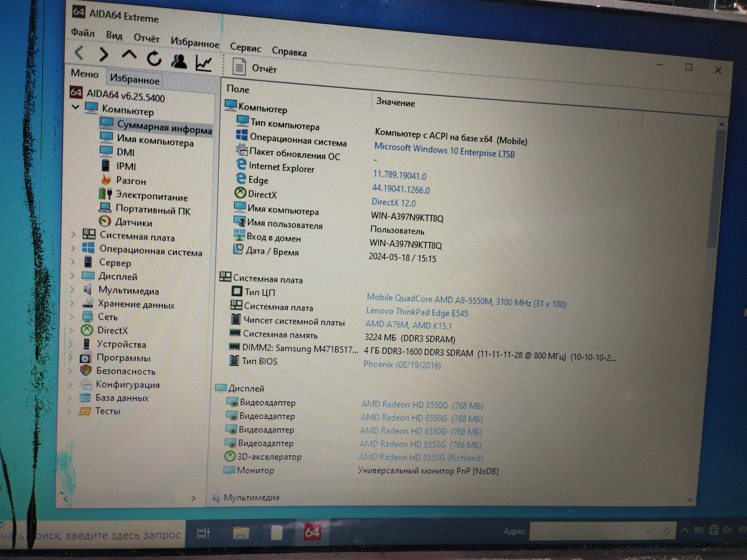This screenshot has height=560, width=747.
Task: Select the Edge row icon
Action: 241,178
